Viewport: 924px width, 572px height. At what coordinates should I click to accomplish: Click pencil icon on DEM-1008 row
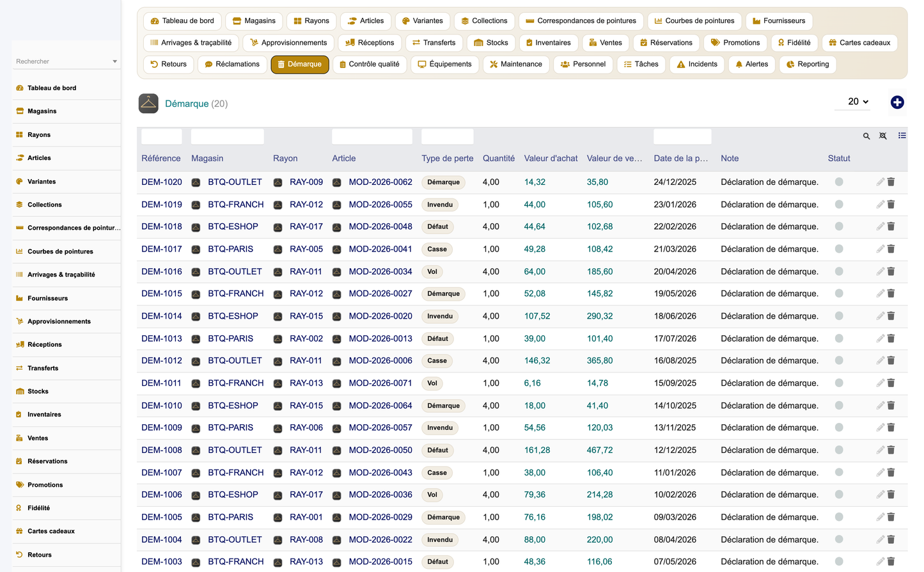tap(881, 450)
